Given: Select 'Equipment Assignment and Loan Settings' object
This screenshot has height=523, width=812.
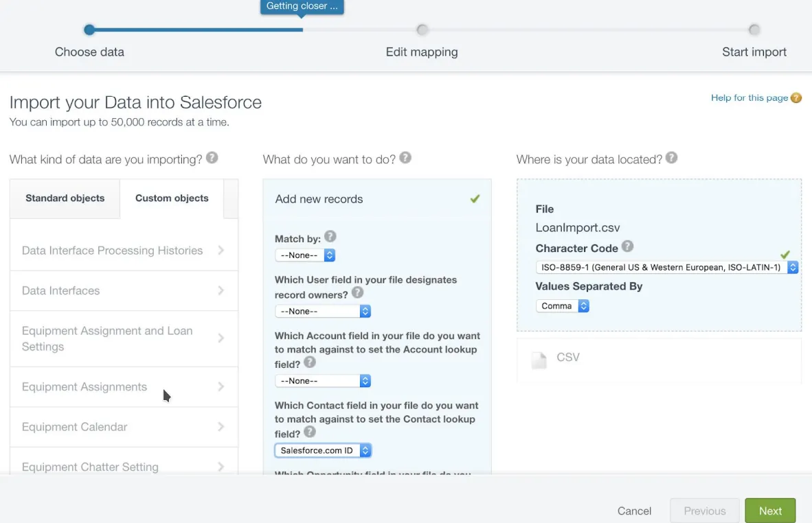Looking at the screenshot, I should [x=124, y=339].
